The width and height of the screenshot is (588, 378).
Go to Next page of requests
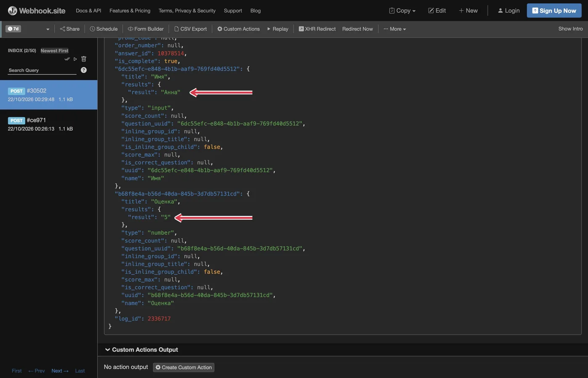tap(60, 371)
